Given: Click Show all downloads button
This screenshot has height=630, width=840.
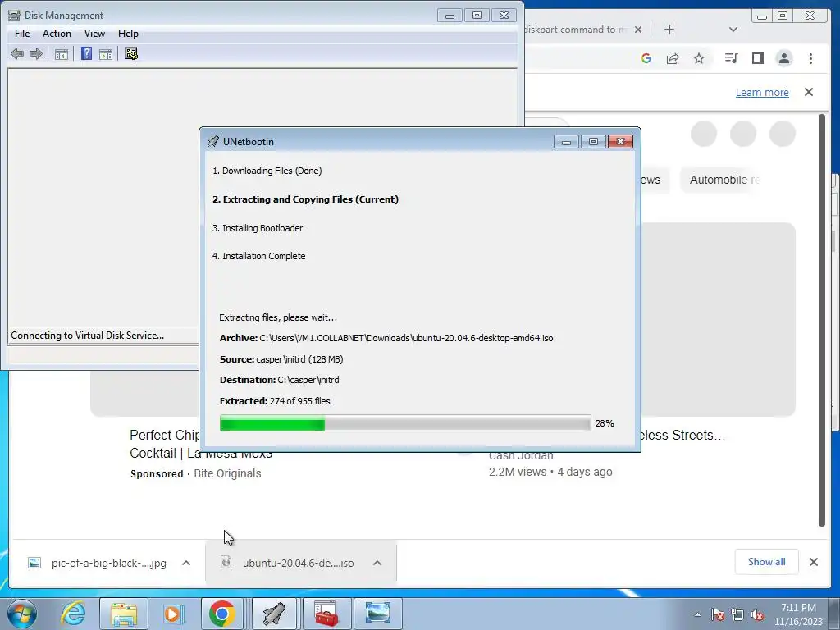Looking at the screenshot, I should [x=767, y=562].
